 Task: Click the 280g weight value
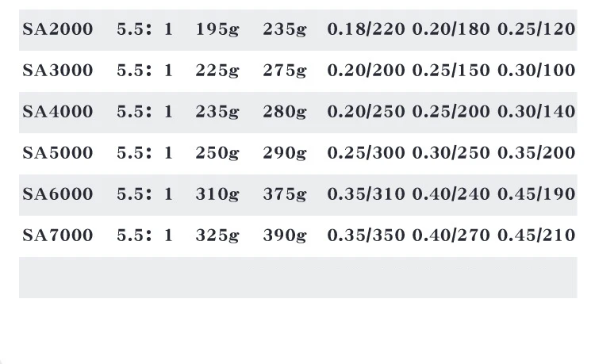284,112
